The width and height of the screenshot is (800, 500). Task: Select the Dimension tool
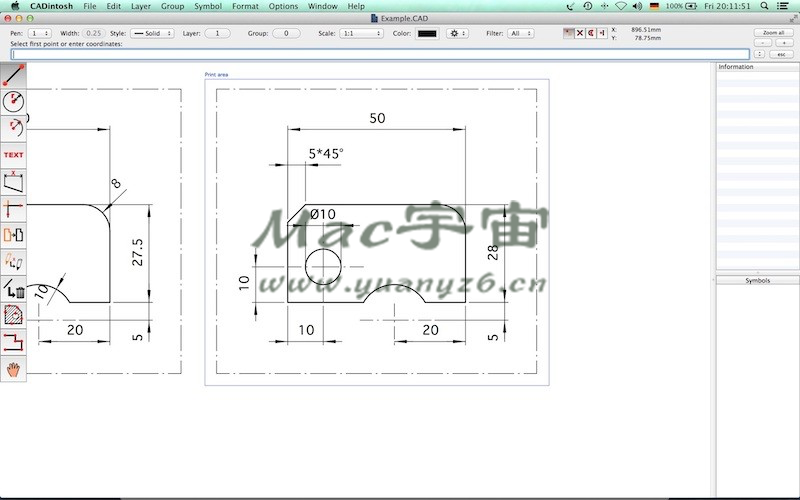point(13,182)
